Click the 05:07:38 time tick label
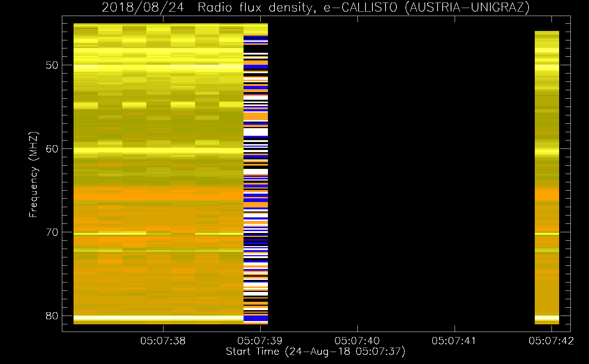 click(x=163, y=341)
